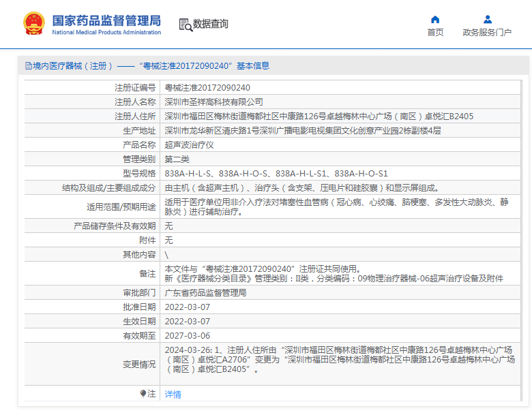Click the lightbulb icon beside 注
532x417 pixels.
pos(143,394)
